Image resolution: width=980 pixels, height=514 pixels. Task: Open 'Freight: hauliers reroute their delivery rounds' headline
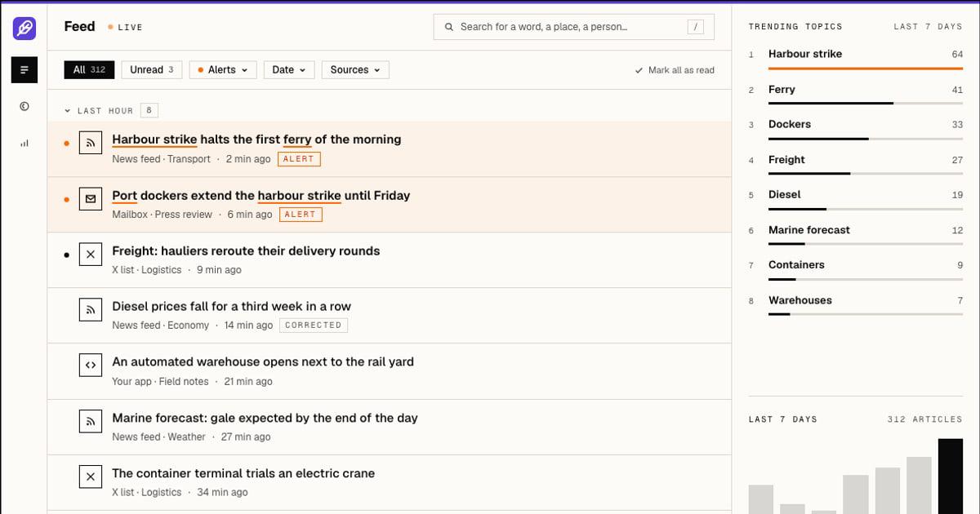[x=246, y=250]
